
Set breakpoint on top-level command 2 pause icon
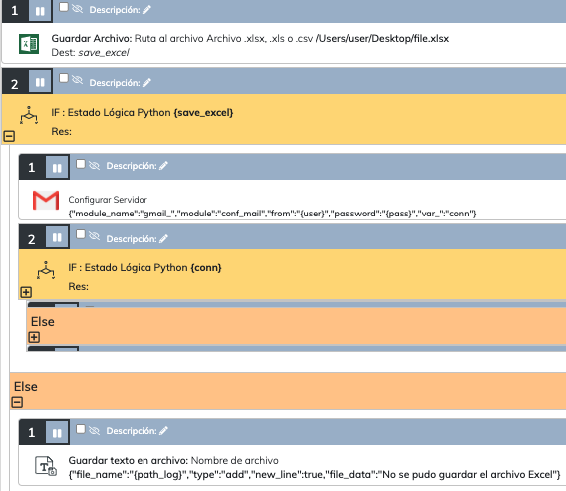[40, 82]
